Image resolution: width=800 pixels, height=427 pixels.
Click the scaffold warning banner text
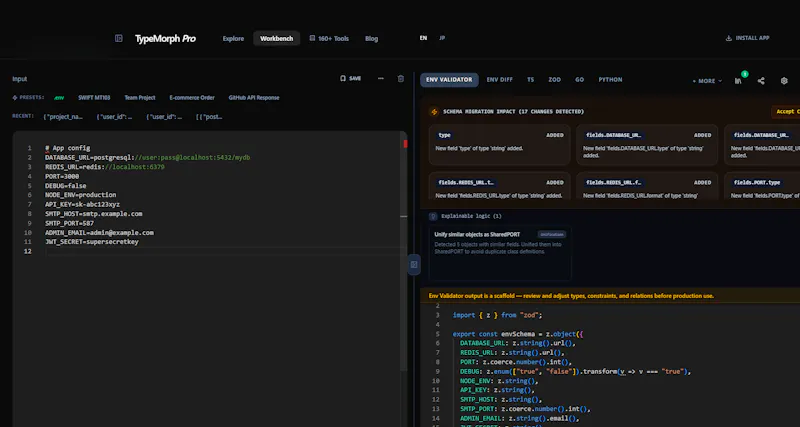click(571, 296)
